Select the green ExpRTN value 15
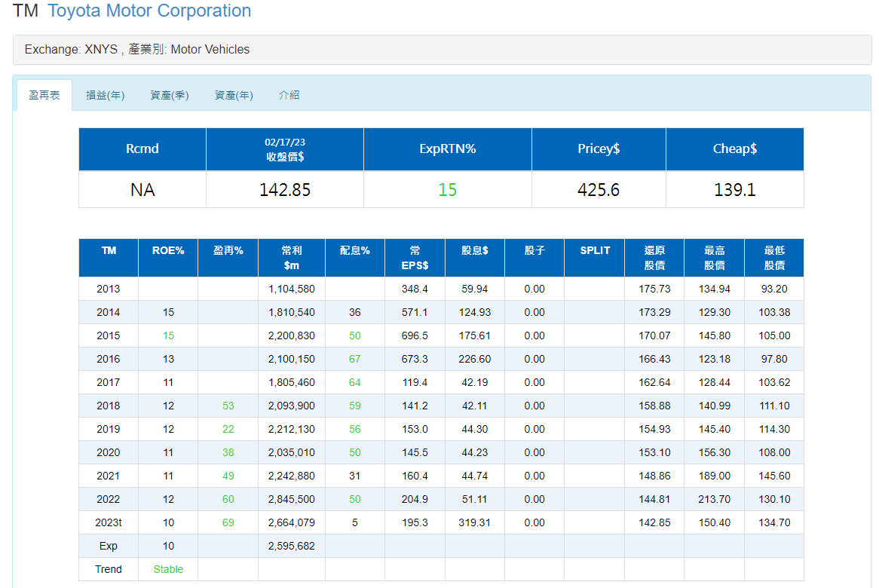The width and height of the screenshot is (879, 588). (447, 190)
